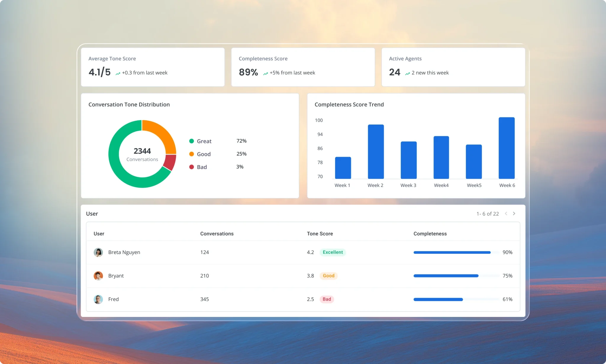606x364 pixels.
Task: Go to next page of users
Action: [514, 213]
